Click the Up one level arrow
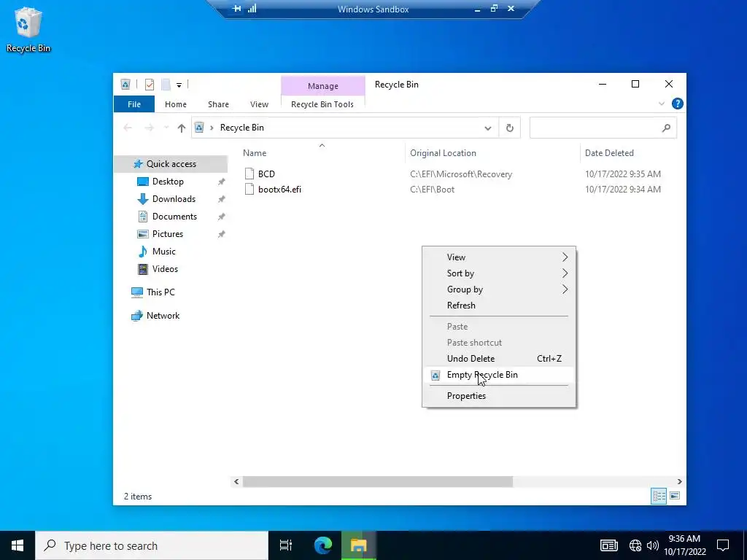This screenshot has height=560, width=747. coord(181,128)
